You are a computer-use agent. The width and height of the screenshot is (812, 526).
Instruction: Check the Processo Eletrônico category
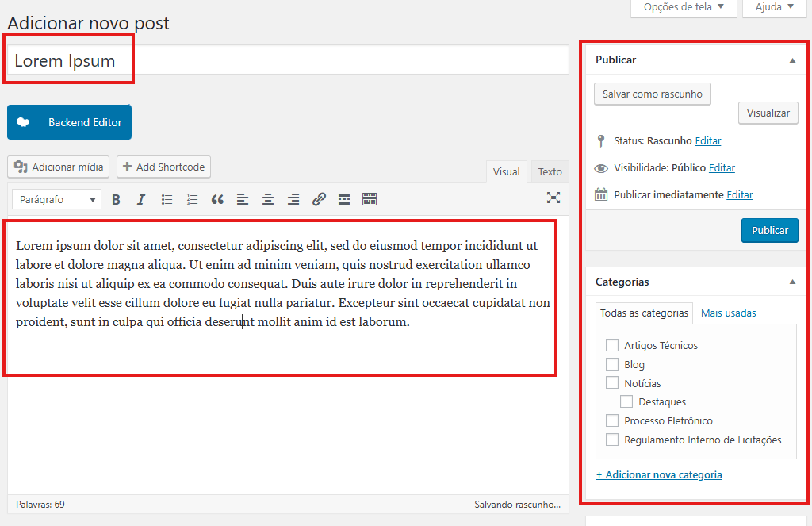612,420
